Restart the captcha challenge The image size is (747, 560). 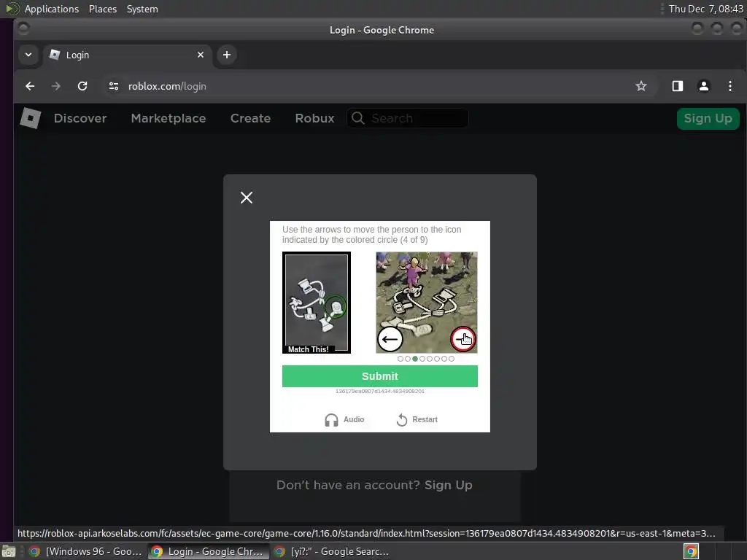coord(417,419)
